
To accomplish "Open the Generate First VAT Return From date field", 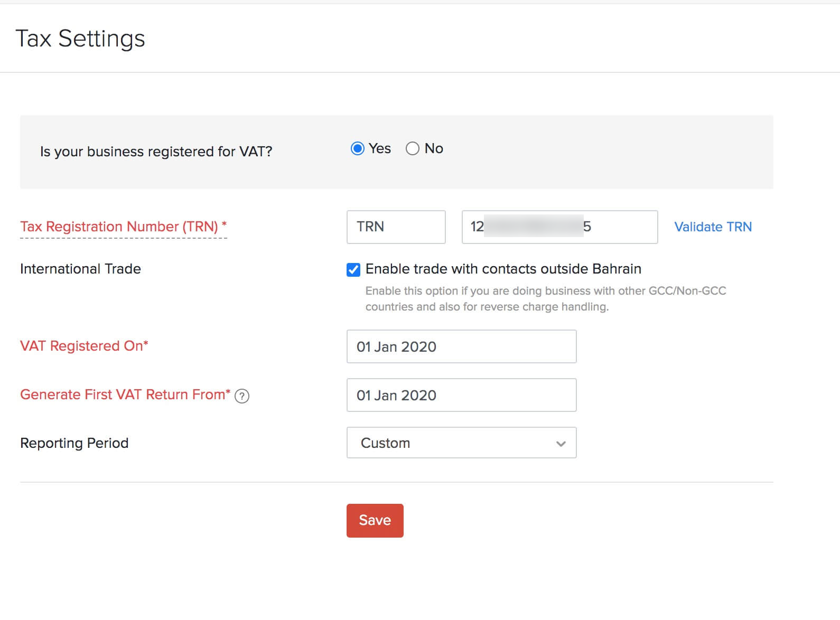I will coord(461,395).
